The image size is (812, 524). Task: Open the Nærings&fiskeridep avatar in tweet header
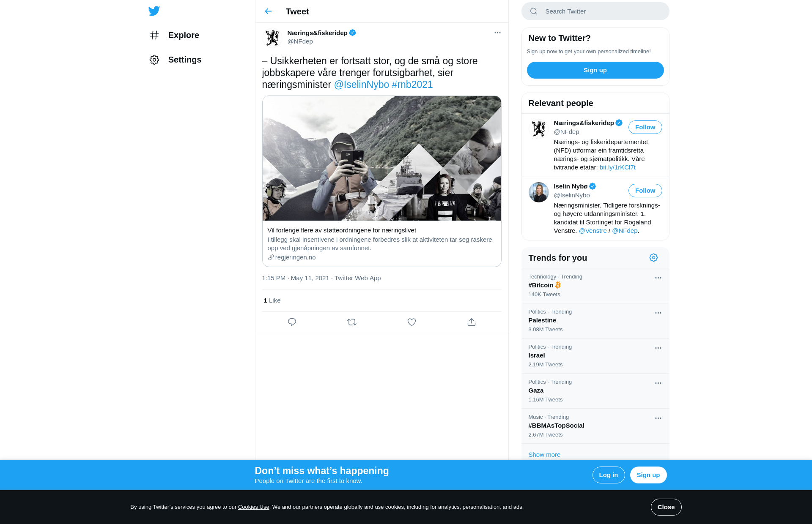pos(272,37)
